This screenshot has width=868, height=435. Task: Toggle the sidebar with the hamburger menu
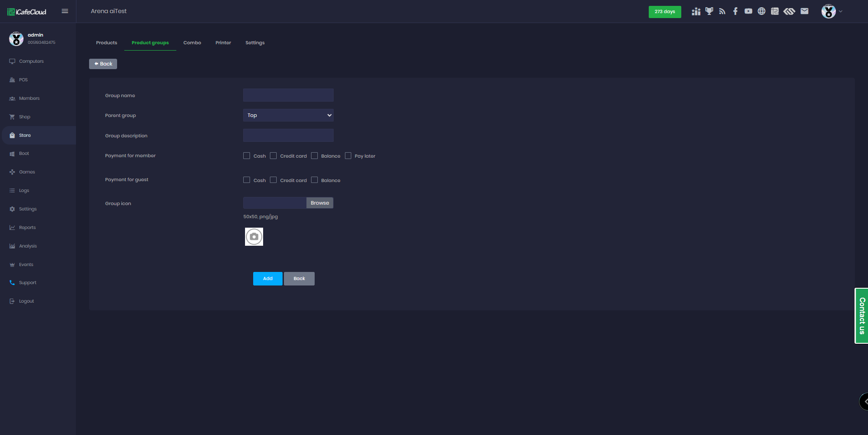[65, 11]
